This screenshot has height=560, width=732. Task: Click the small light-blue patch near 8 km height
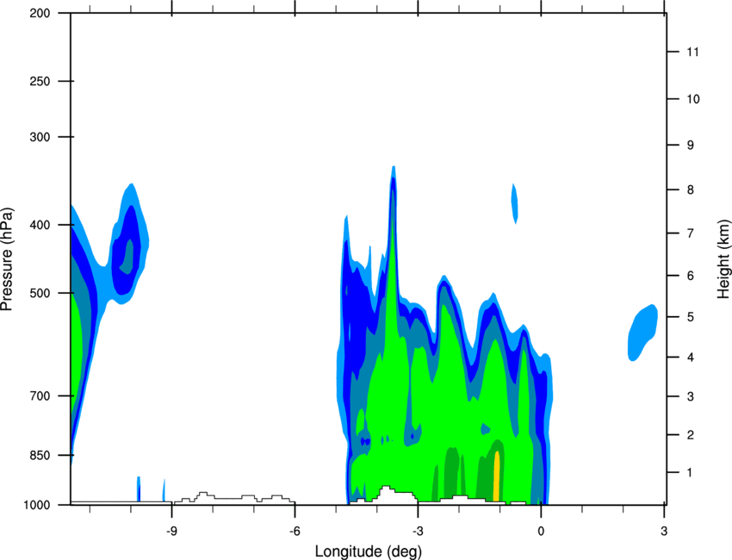pos(515,203)
